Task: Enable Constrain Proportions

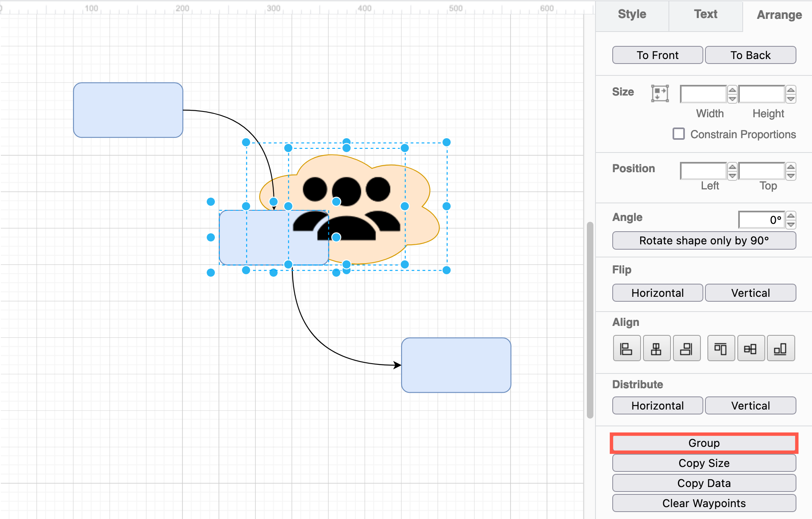Action: (679, 134)
